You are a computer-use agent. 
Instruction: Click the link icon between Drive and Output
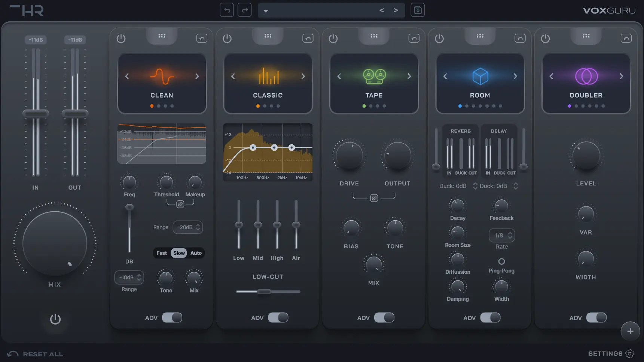(374, 198)
